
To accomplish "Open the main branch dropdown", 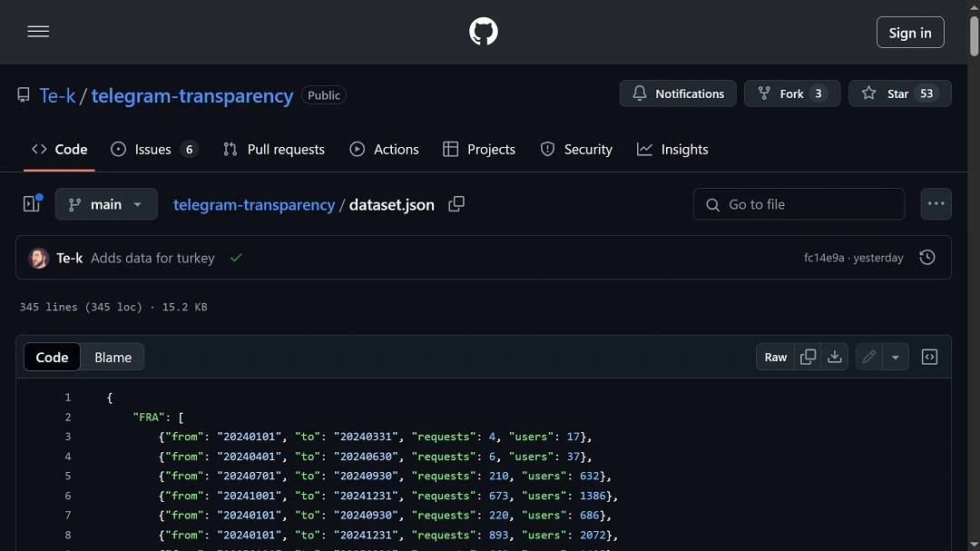I will pos(106,204).
